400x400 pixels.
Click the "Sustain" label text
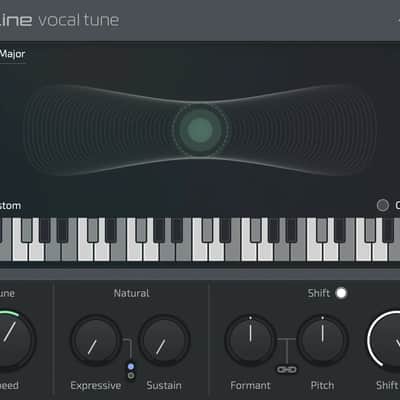tap(164, 386)
